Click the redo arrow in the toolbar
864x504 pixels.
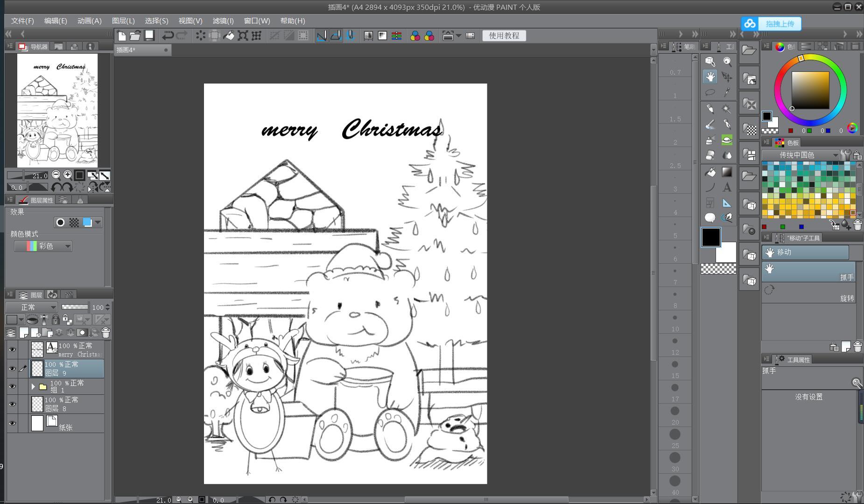182,35
